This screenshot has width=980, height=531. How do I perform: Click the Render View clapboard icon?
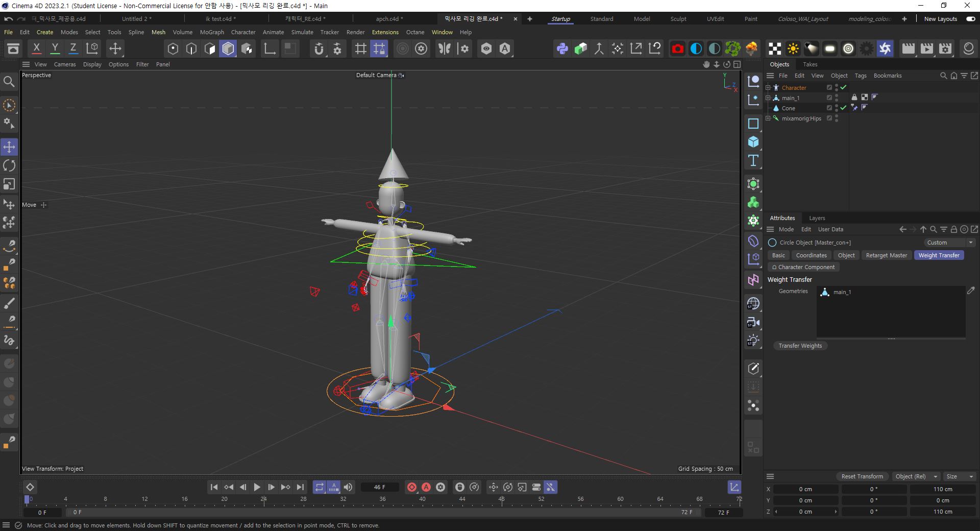908,49
